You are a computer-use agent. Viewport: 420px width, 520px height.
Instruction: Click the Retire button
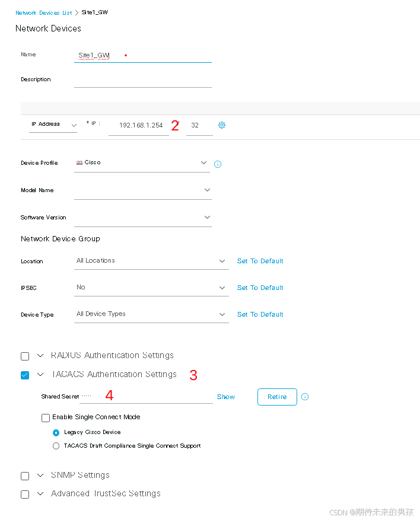(x=277, y=397)
